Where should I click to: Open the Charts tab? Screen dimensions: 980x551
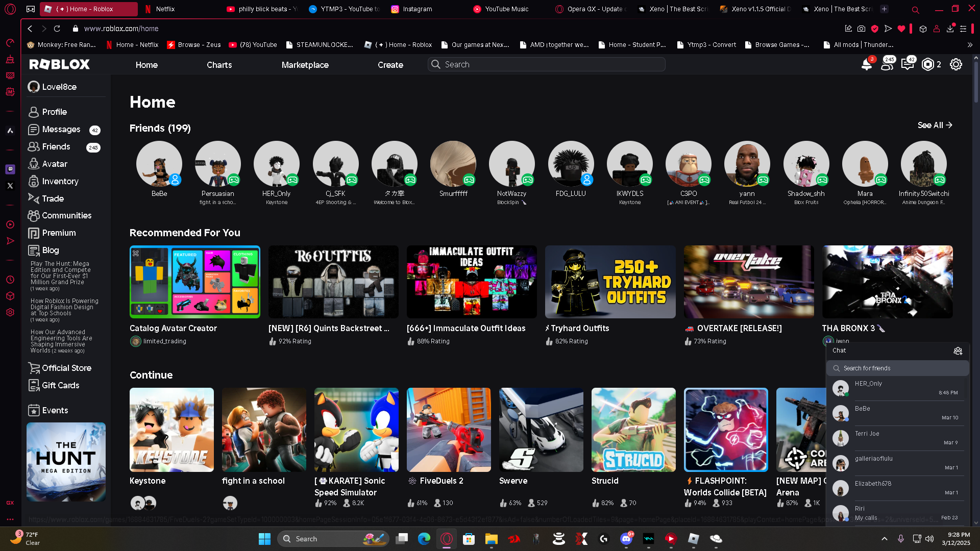pos(219,65)
